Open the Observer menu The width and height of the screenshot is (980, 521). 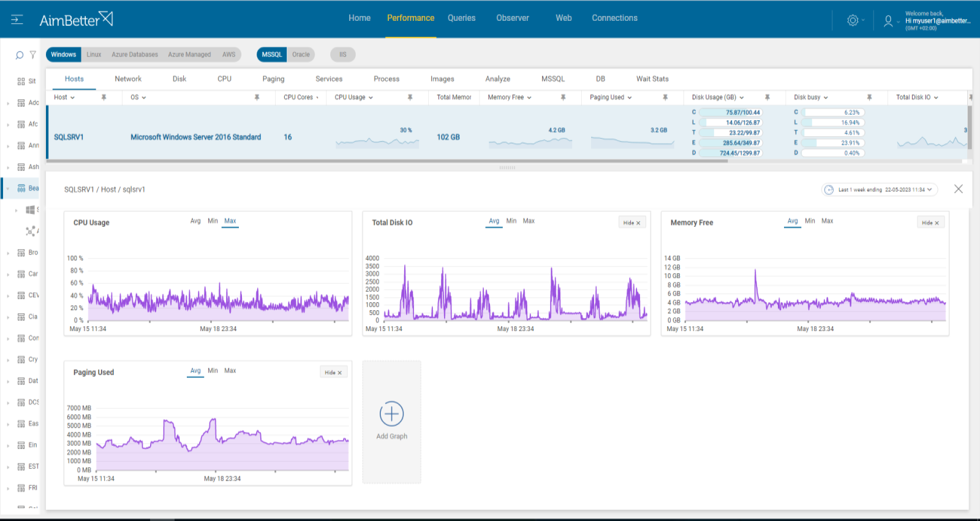point(513,18)
